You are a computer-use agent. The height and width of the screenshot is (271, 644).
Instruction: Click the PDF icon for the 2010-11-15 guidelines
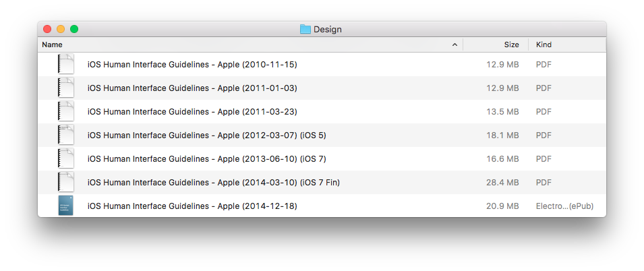(x=65, y=65)
